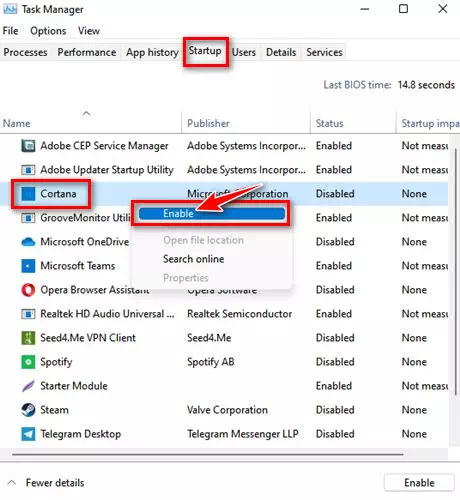The height and width of the screenshot is (500, 460).
Task: Select the Opera Browser Assistant name
Action: coord(95,290)
